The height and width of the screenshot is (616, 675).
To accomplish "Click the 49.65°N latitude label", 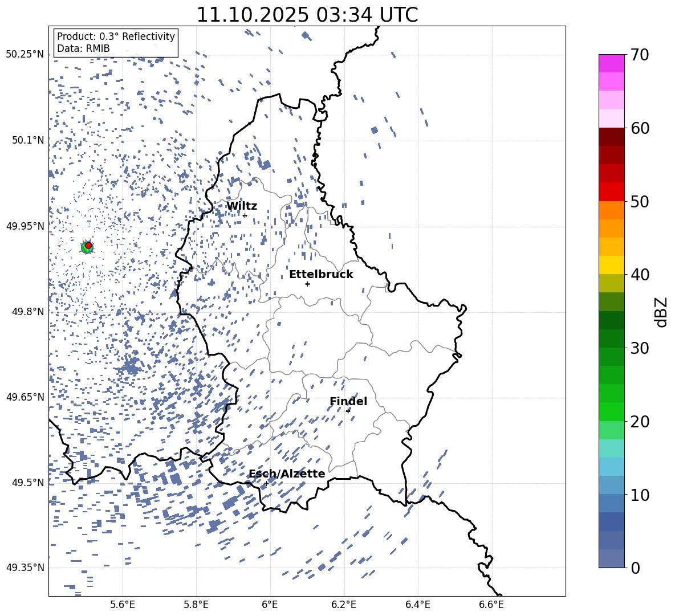I will [25, 397].
